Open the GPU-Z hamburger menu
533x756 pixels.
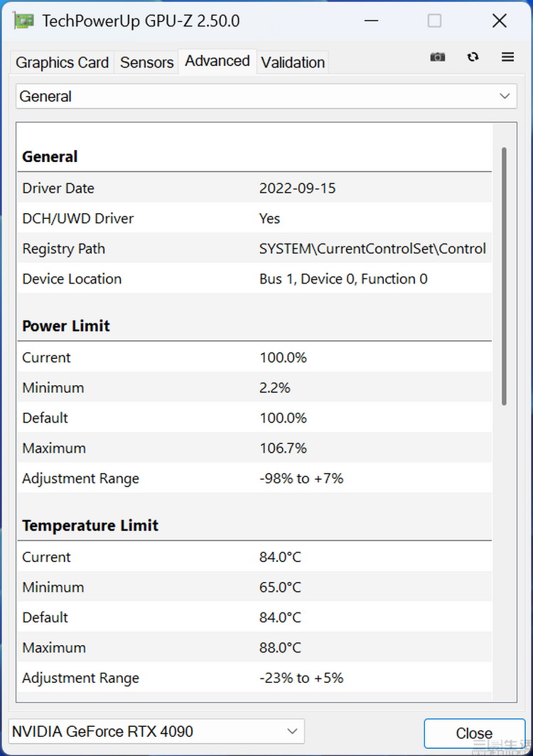click(507, 57)
